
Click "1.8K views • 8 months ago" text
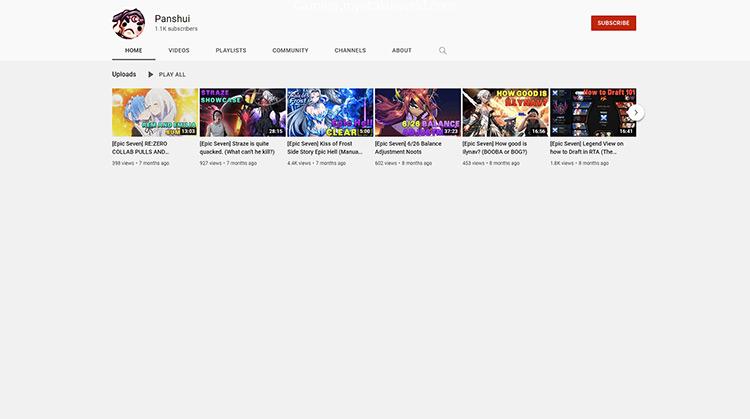click(x=579, y=163)
